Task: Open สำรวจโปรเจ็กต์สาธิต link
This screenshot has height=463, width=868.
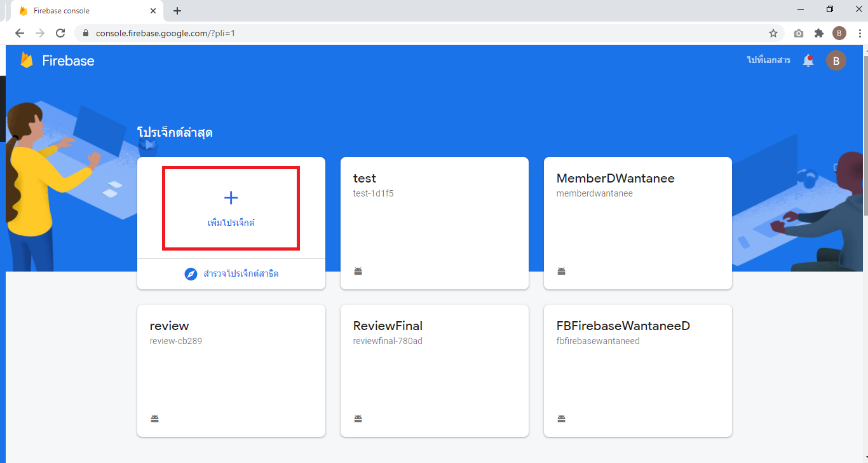Action: click(x=241, y=274)
